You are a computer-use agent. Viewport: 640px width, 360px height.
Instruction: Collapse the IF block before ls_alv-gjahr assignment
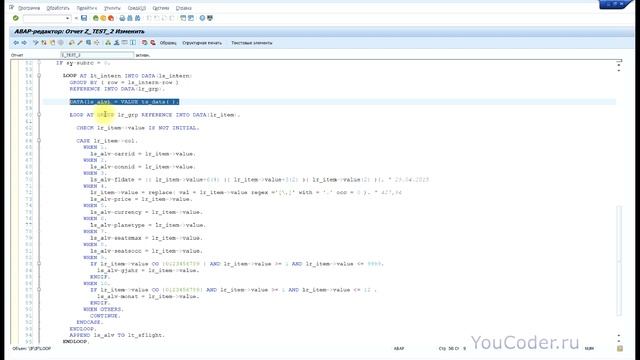[39, 264]
